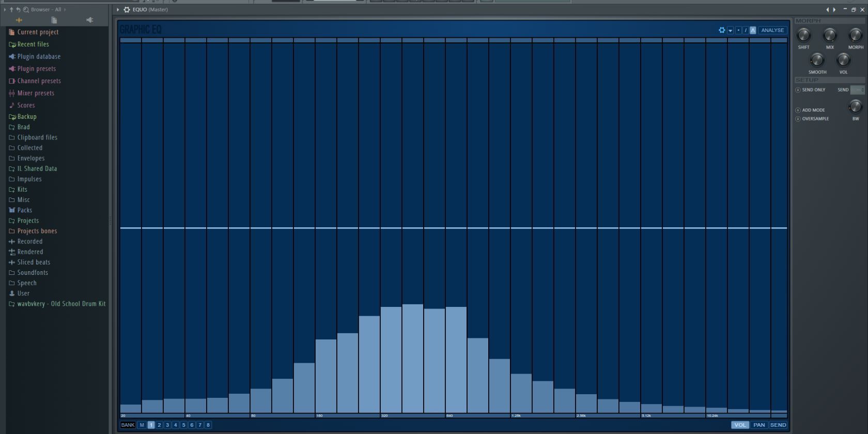Open the EQUO plugin menu arrow
The width and height of the screenshot is (868, 434).
pos(118,9)
